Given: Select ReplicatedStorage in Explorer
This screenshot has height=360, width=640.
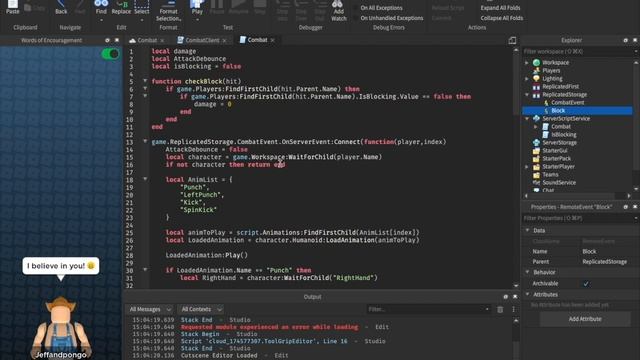Looking at the screenshot, I should pyautogui.click(x=564, y=95).
